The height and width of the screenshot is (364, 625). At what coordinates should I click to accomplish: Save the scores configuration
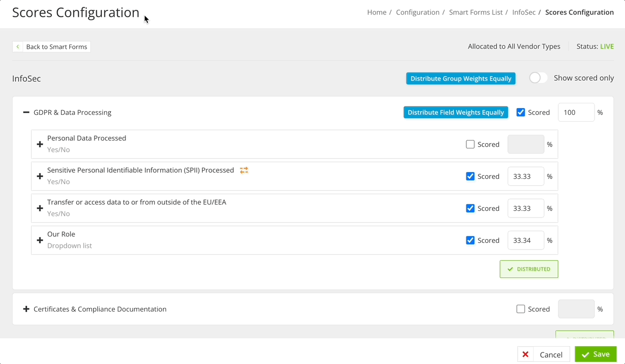pos(596,354)
